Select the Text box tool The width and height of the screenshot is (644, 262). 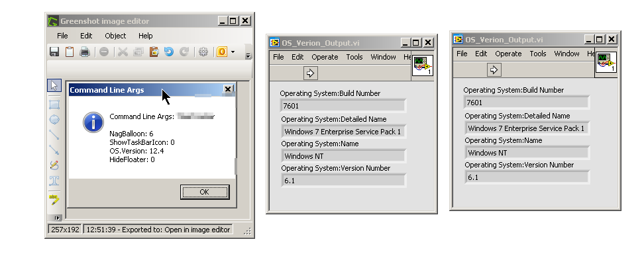pyautogui.click(x=54, y=181)
